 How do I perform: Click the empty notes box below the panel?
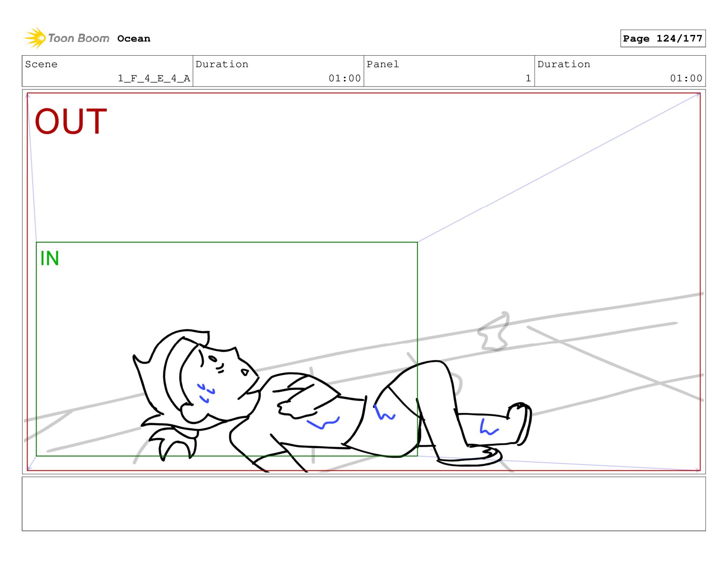click(x=364, y=503)
